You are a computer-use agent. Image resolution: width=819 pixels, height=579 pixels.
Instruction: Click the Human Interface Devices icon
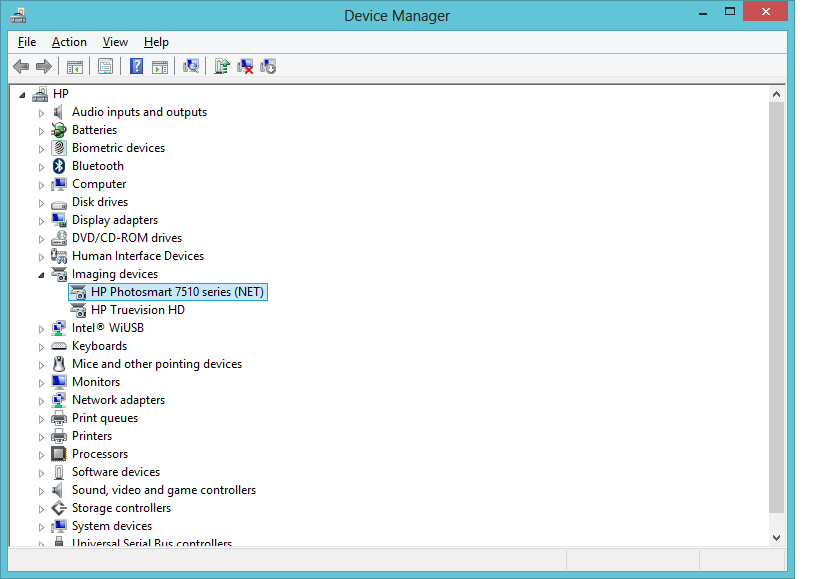point(59,256)
